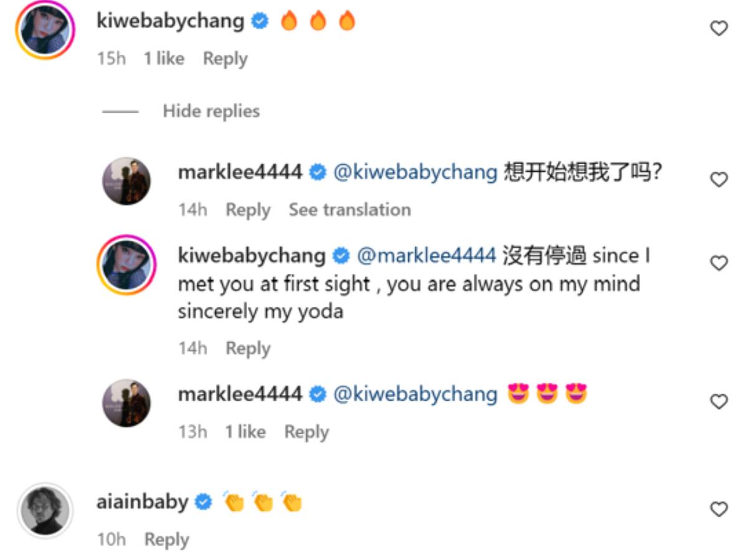Open marklee4444 username in first reply
Viewport: 747px width, 560px height.
(x=240, y=172)
